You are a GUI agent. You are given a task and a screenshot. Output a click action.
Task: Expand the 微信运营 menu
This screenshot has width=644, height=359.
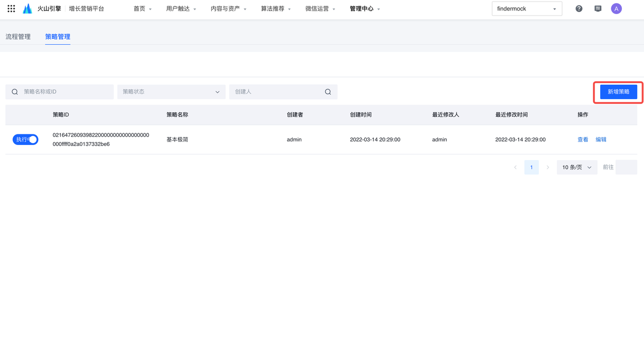pyautogui.click(x=320, y=9)
